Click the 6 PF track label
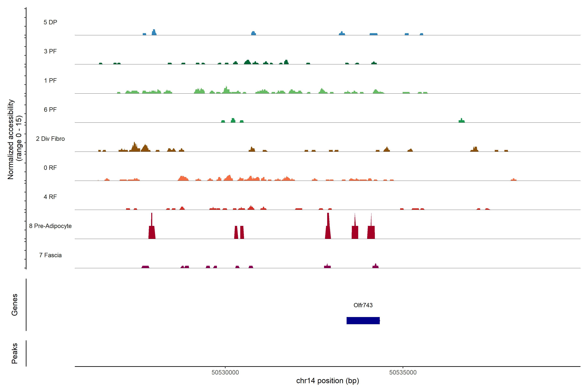This screenshot has height=392, width=588. click(x=50, y=109)
